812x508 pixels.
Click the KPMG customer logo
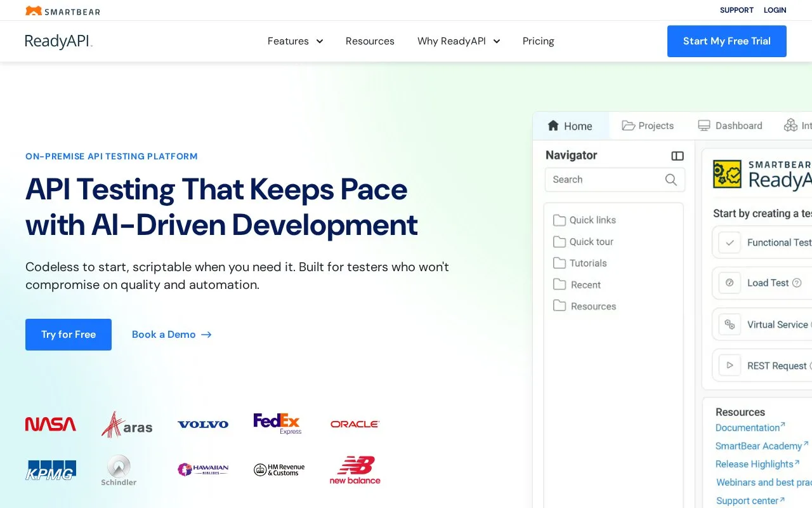[x=51, y=470]
